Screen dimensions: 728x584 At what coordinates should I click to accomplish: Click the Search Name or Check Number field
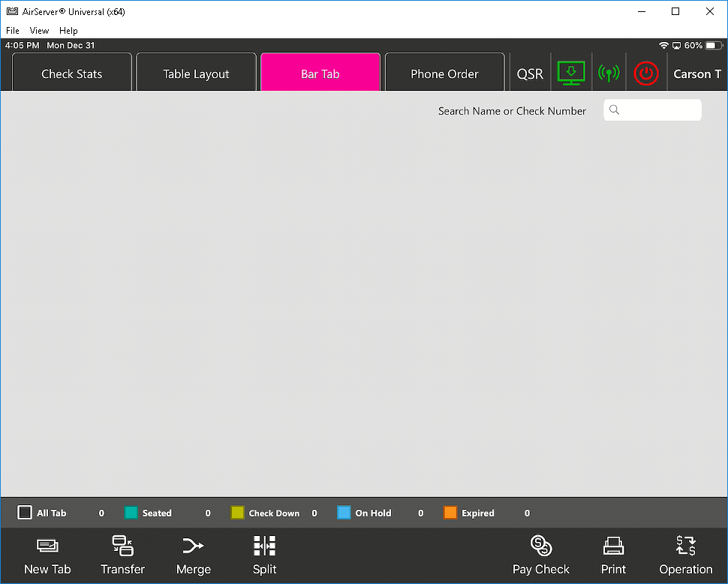click(652, 110)
